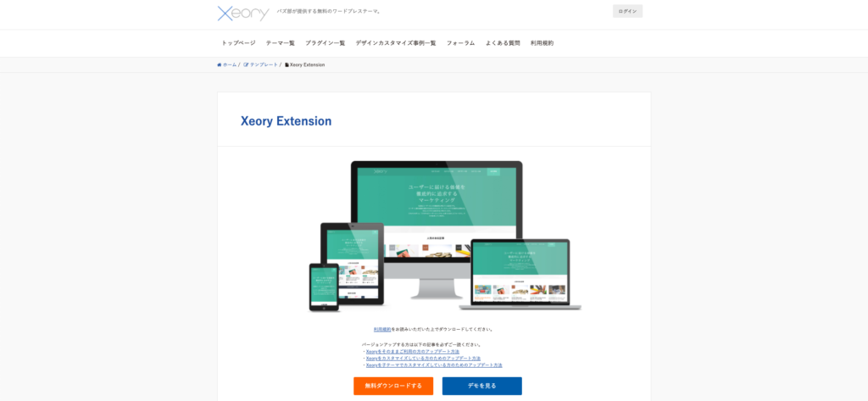The width and height of the screenshot is (868, 401).
Task: Select 利用規約 in the navigation bar
Action: pos(542,43)
